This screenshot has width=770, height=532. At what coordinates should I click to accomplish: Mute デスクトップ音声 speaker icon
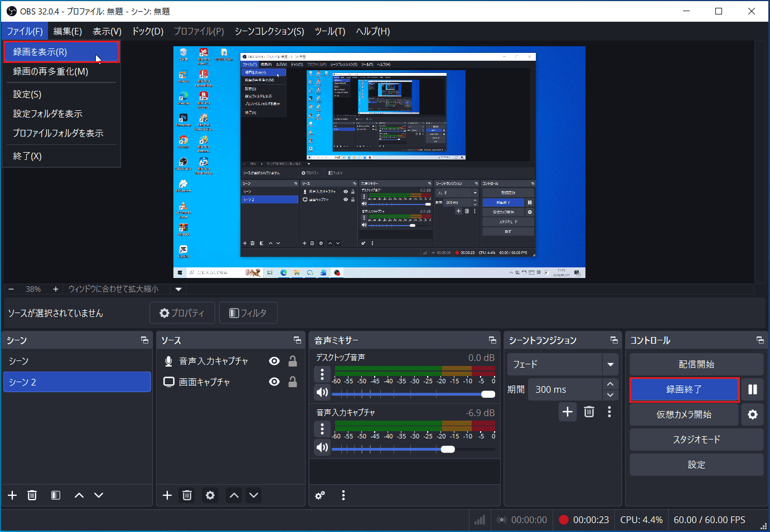[322, 392]
